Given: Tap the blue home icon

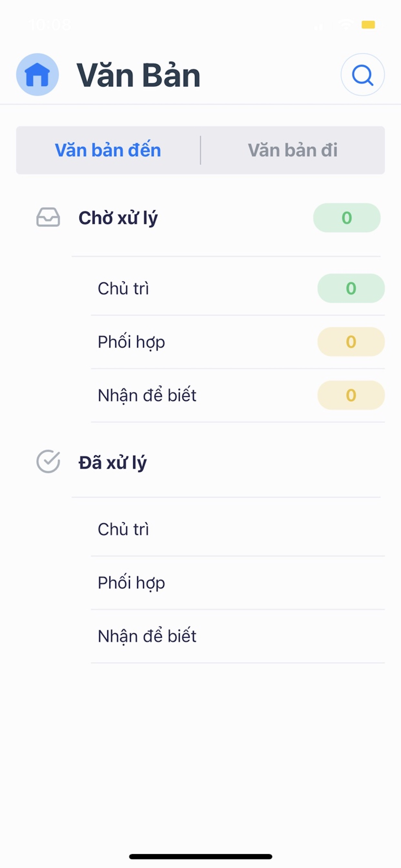Looking at the screenshot, I should [37, 75].
